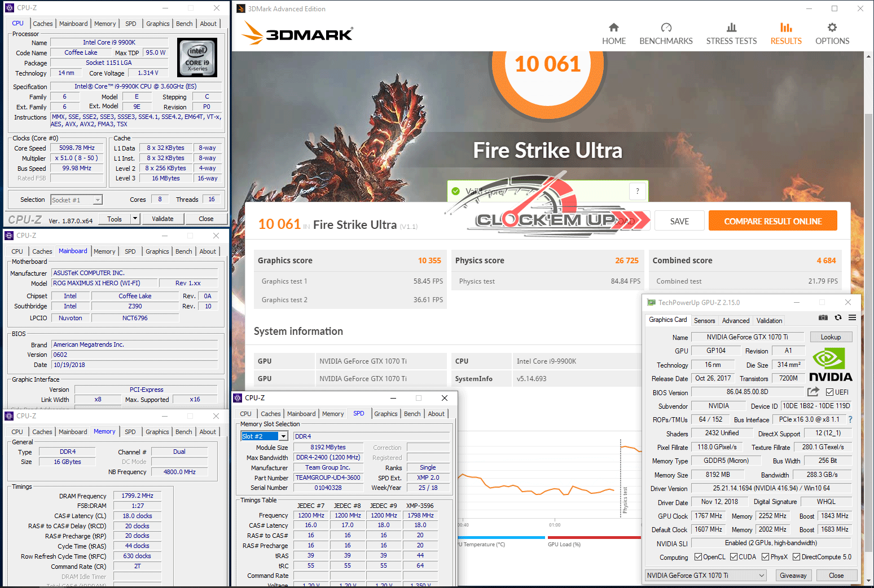Click the Compare Result Online button
The width and height of the screenshot is (874, 588).
pos(772,221)
